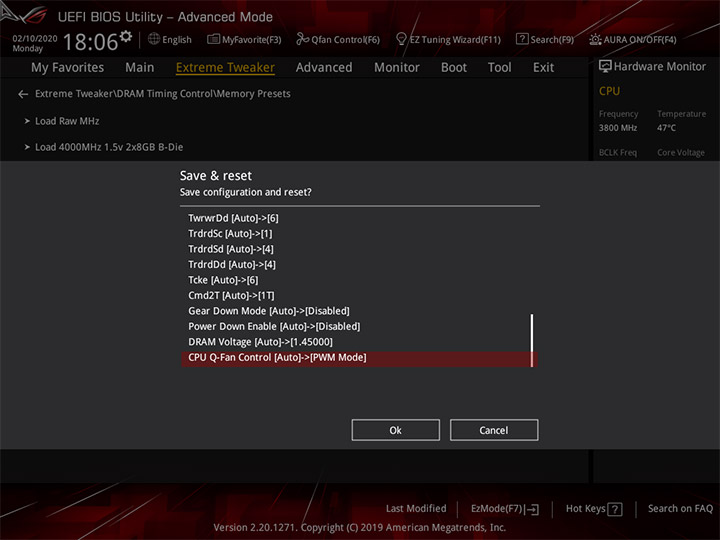Click the 02/10/2020 date text
Screen dimensions: 720x540
pyautogui.click(x=35, y=39)
